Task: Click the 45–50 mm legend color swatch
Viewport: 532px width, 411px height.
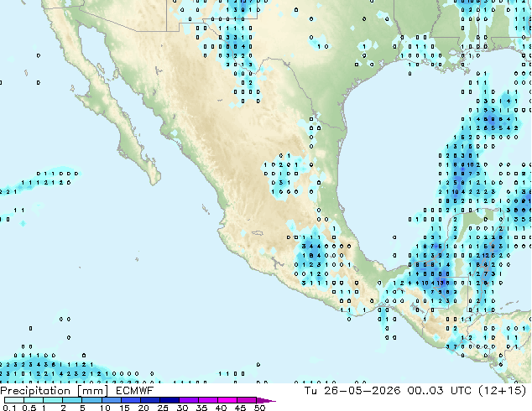Action: pos(247,400)
